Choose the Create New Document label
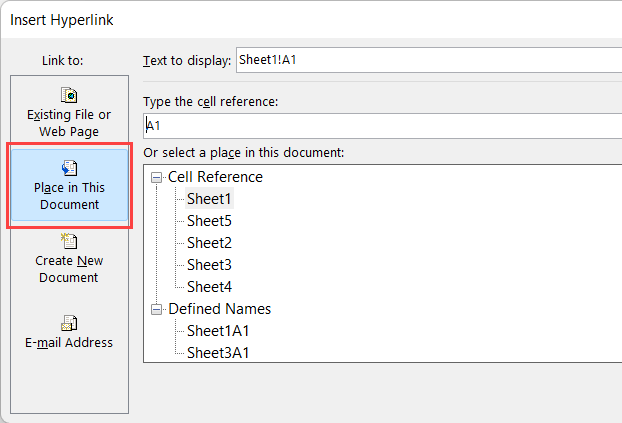 [69, 269]
